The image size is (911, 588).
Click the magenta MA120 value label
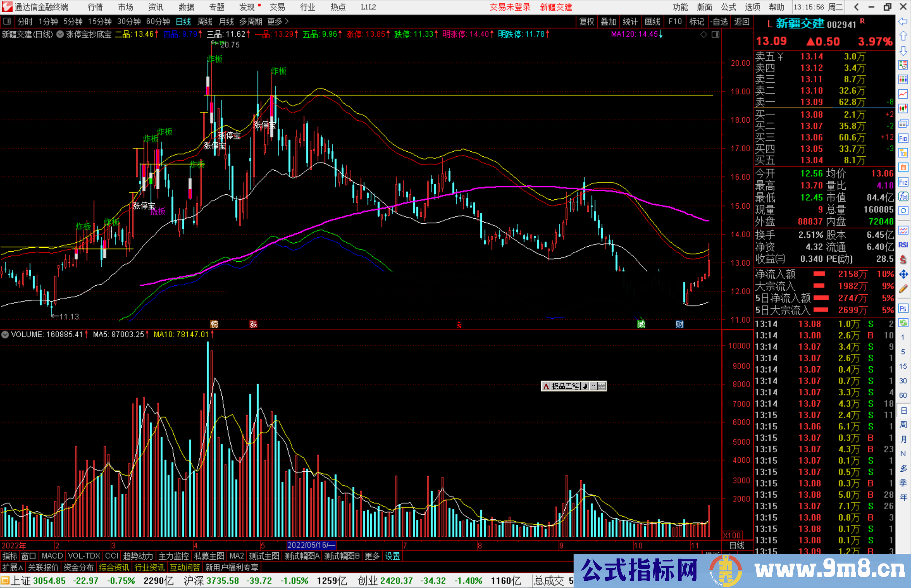[x=635, y=34]
